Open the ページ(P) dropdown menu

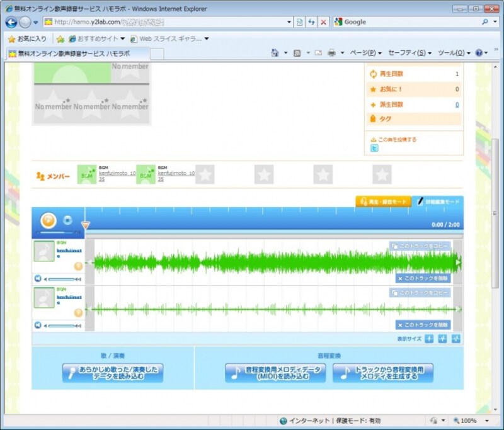(x=365, y=53)
